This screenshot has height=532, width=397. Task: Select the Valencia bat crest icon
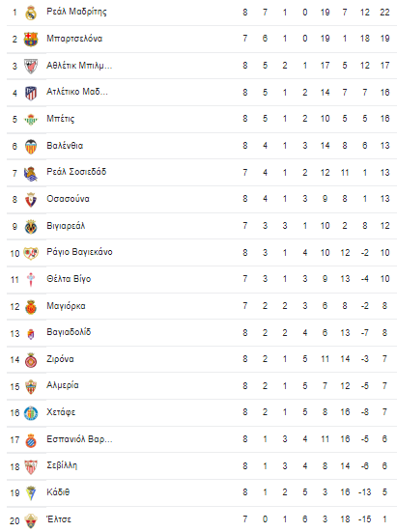pyautogui.click(x=31, y=146)
